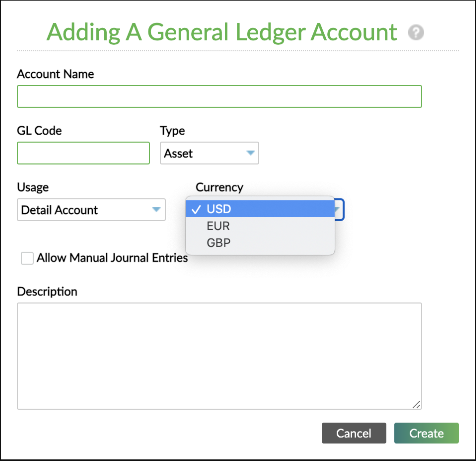Image resolution: width=476 pixels, height=461 pixels.
Task: Click the Usage dropdown arrow
Action: click(156, 210)
